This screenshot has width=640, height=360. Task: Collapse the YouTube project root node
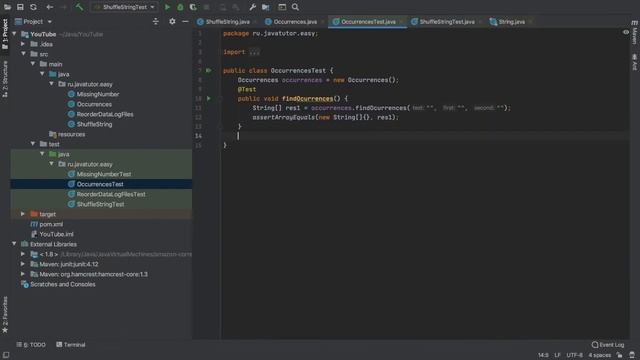[14, 34]
